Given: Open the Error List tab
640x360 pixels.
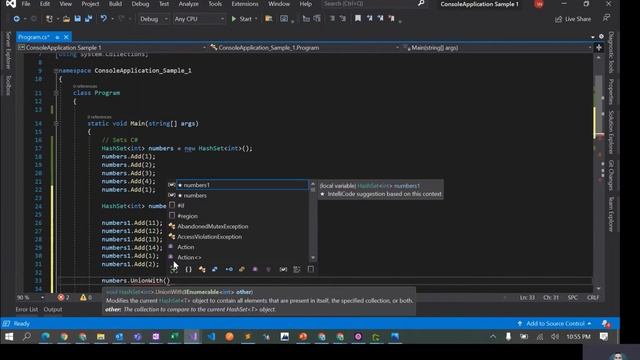Looking at the screenshot, I should point(27,309).
